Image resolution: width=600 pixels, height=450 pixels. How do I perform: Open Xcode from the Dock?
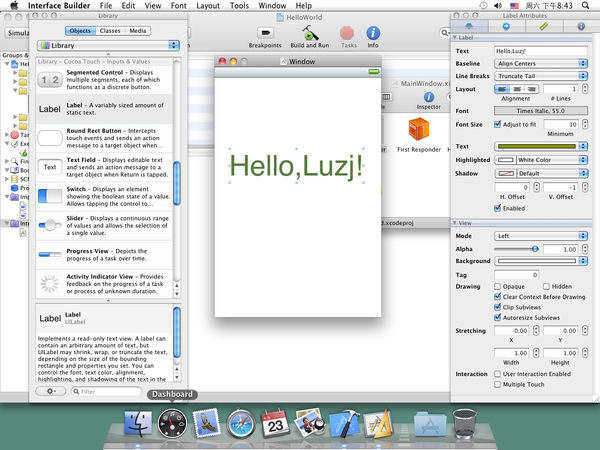pos(344,423)
